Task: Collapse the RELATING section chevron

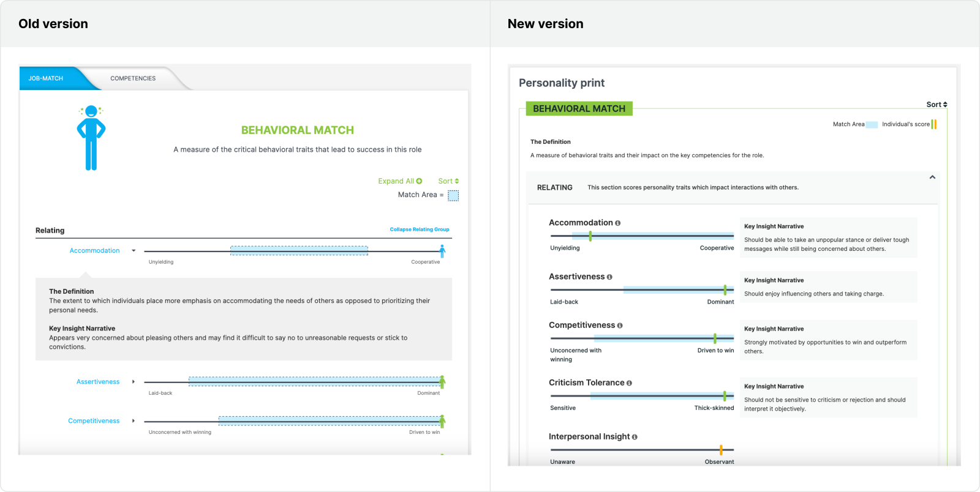Action: click(932, 177)
